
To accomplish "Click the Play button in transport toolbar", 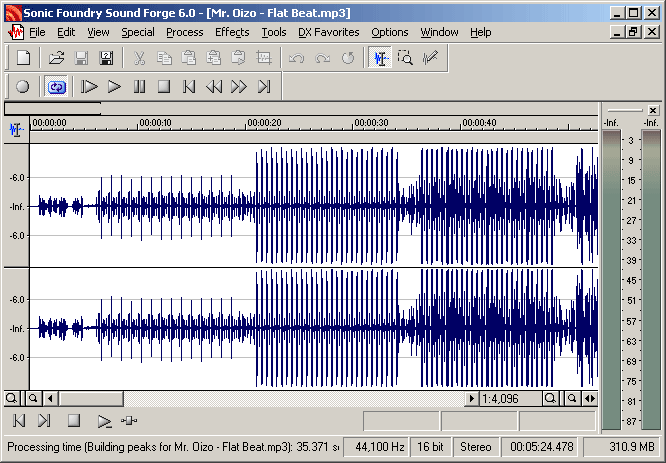I will coord(114,87).
